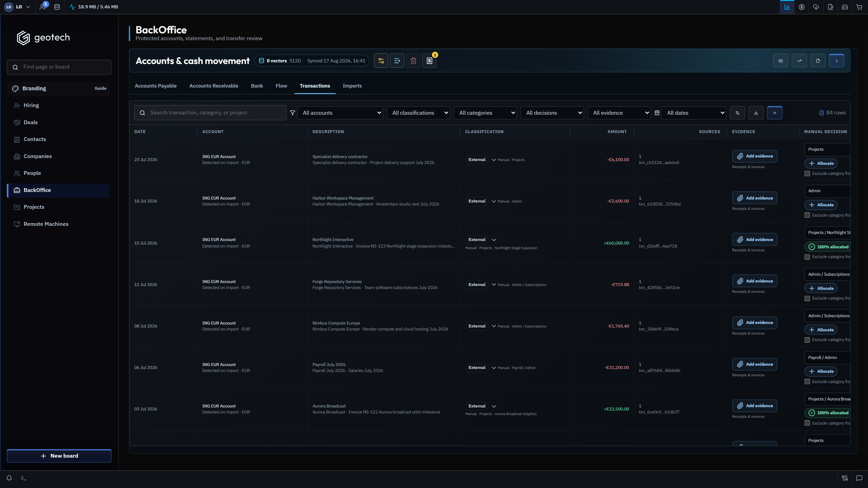Click Allocate on Harbor Workspace Management row
868x488 pixels.
821,205
